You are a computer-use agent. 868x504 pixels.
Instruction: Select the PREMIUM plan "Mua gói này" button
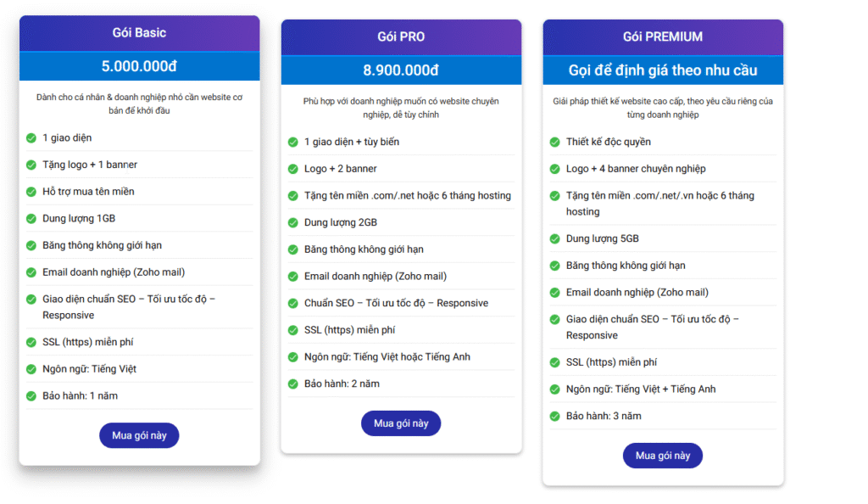(x=662, y=456)
